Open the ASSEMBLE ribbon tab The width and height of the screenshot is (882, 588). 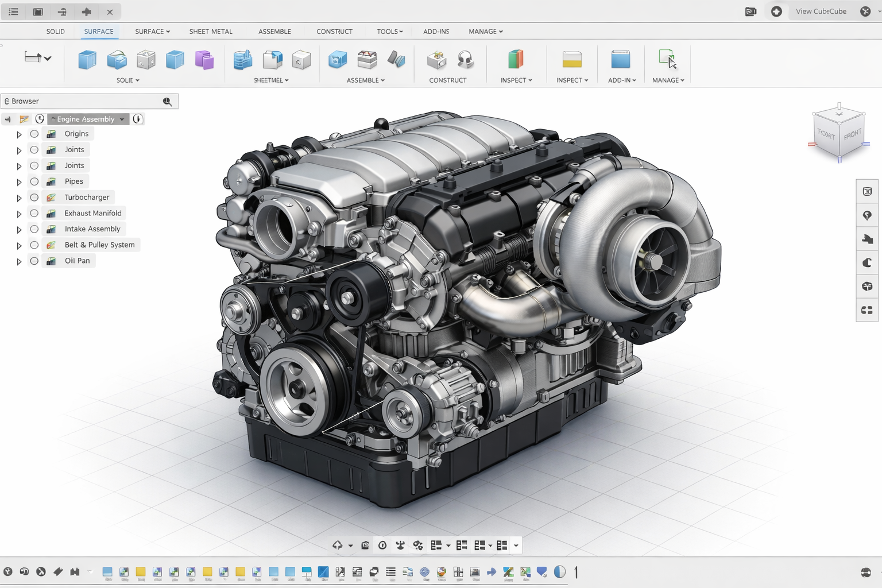274,32
